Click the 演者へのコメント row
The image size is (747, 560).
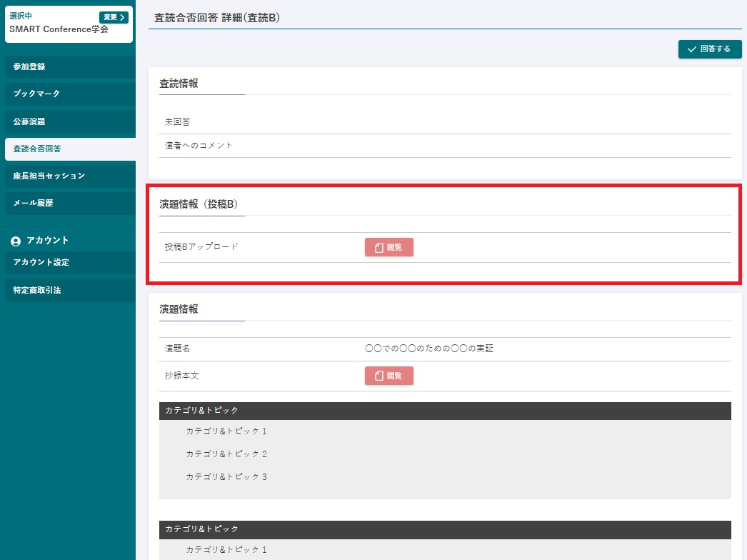point(199,146)
